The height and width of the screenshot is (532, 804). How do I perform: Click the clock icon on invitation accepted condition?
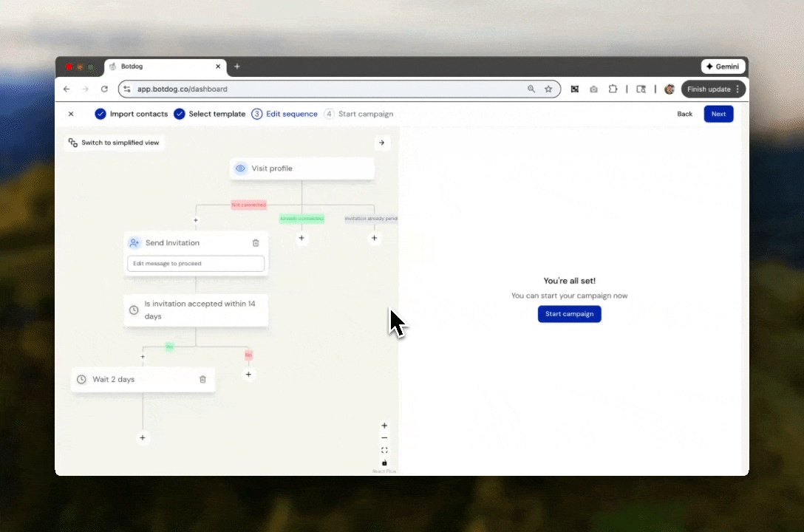[x=134, y=310]
